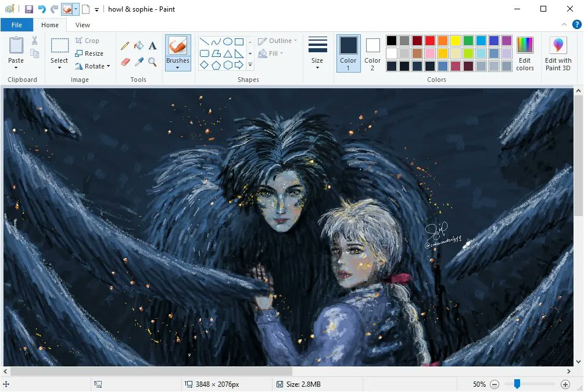
Task: Open the File menu
Action: point(17,25)
